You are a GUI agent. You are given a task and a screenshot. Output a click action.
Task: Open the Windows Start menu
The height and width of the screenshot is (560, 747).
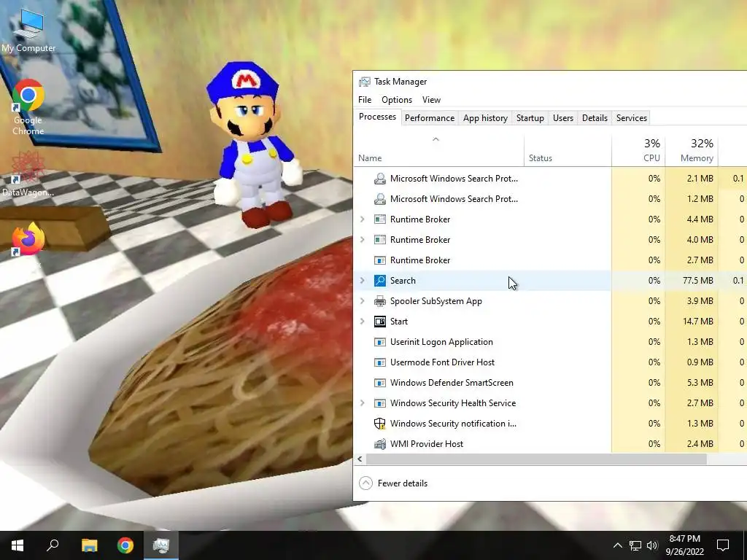[x=18, y=545]
